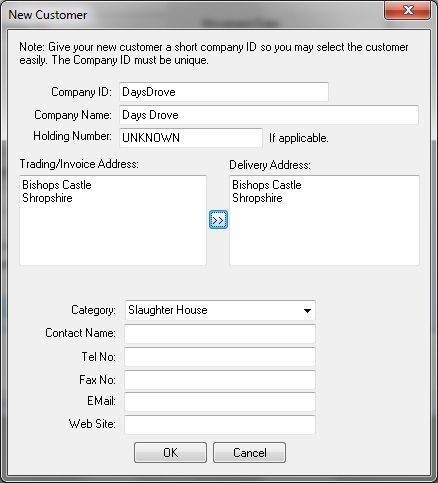
Task: Click the Fax No field
Action: 220,380
